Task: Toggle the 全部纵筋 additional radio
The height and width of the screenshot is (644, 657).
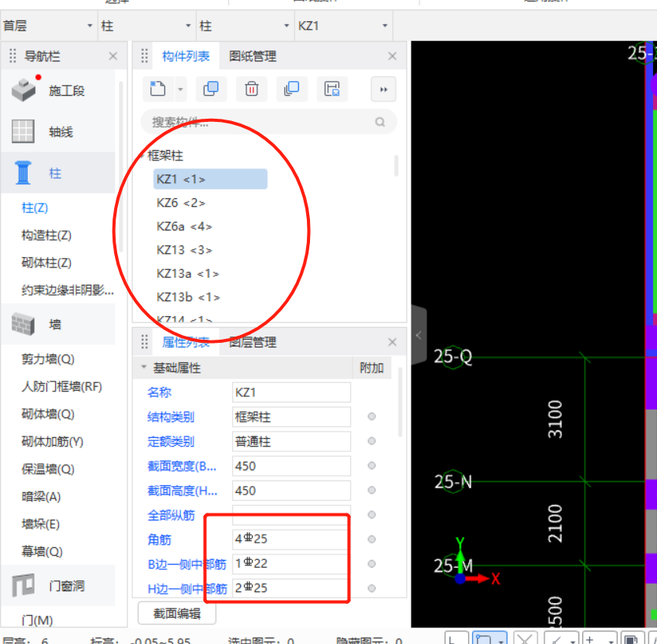Action: (x=371, y=514)
